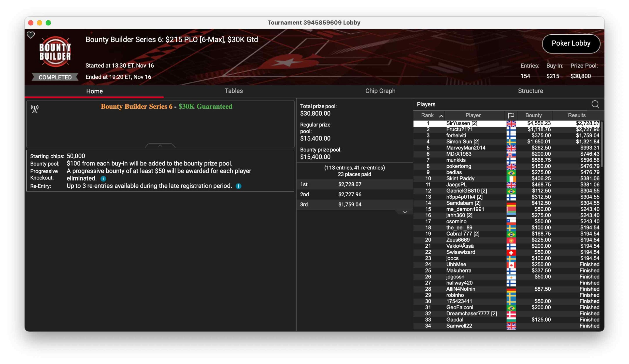Collapse the tournament banner panel
This screenshot has height=364, width=629.
(x=160, y=146)
